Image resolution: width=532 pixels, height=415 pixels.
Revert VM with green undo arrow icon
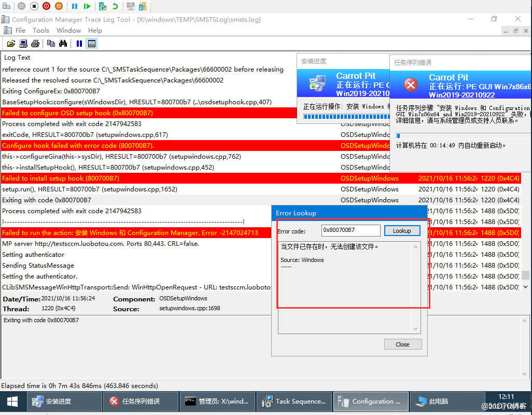tap(115, 6)
